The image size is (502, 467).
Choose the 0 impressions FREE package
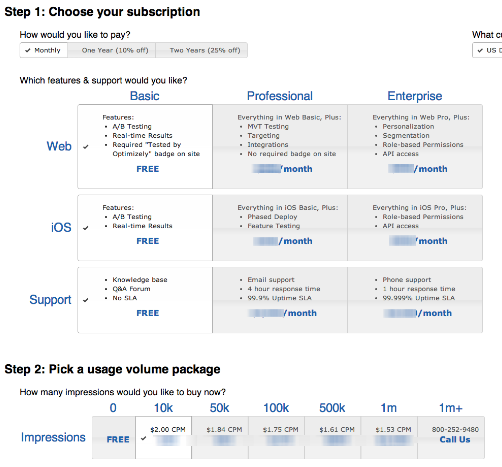tap(114, 438)
